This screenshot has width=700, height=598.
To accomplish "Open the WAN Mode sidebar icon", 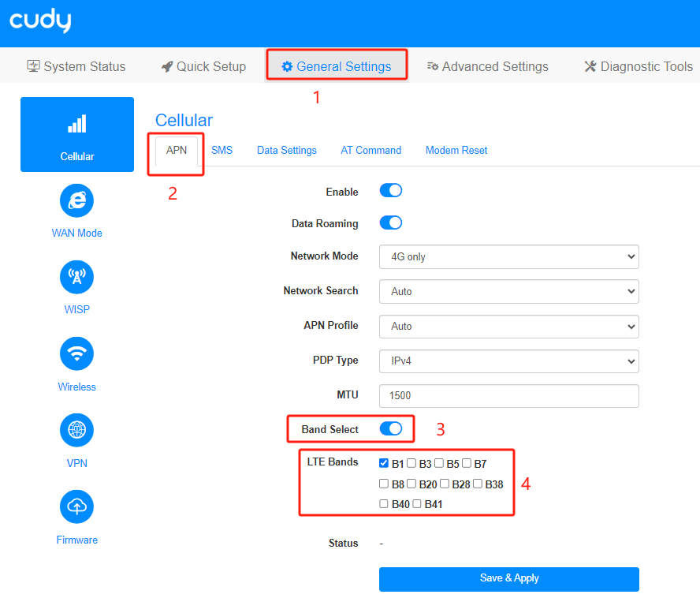I will (x=76, y=200).
